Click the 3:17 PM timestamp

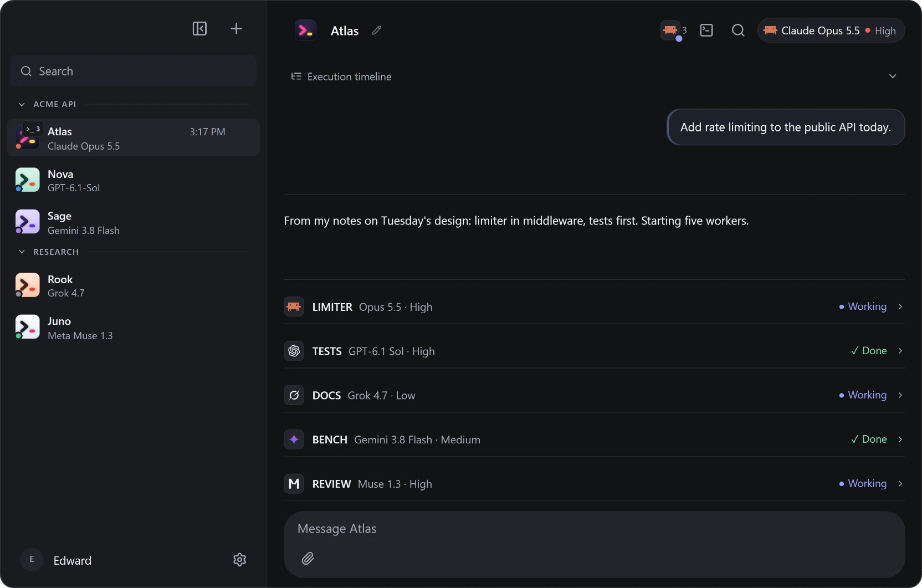[x=207, y=132]
